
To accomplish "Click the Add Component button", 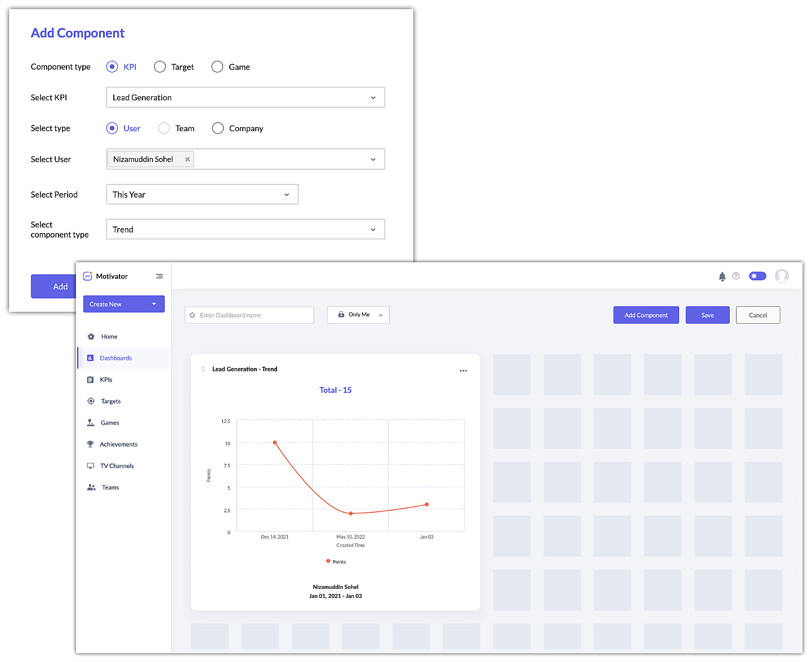I will pos(646,315).
